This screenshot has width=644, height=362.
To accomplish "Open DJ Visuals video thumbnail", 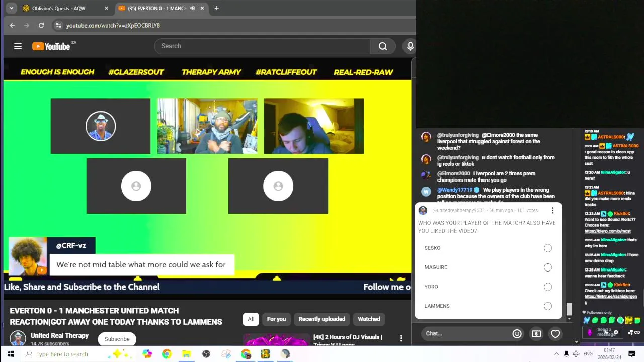I will pos(276,340).
